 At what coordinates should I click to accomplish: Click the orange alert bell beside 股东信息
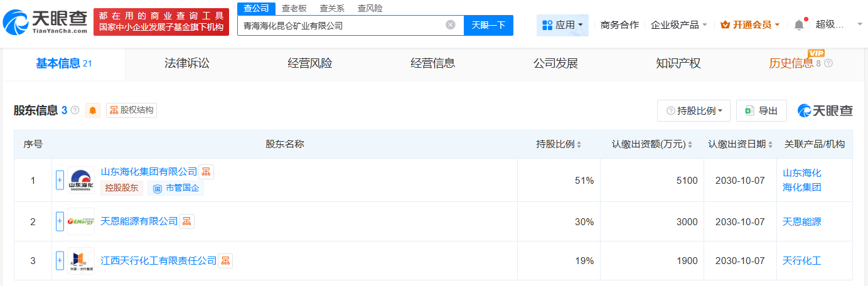[92, 110]
